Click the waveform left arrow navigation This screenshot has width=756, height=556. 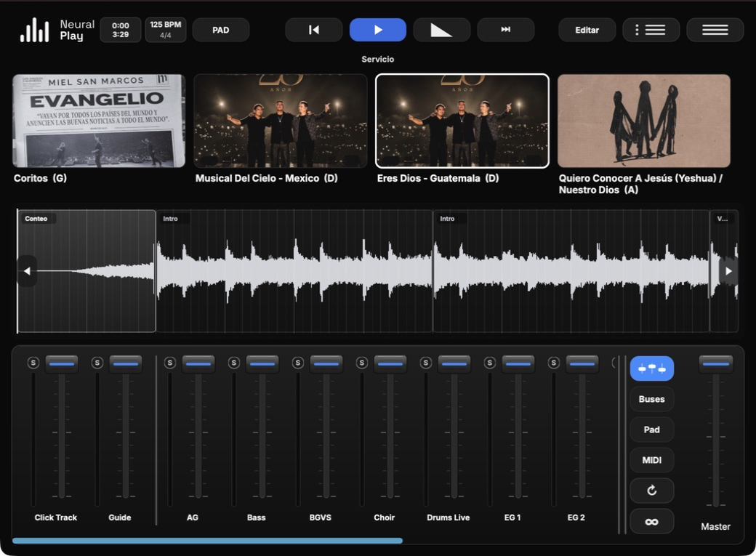[27, 271]
